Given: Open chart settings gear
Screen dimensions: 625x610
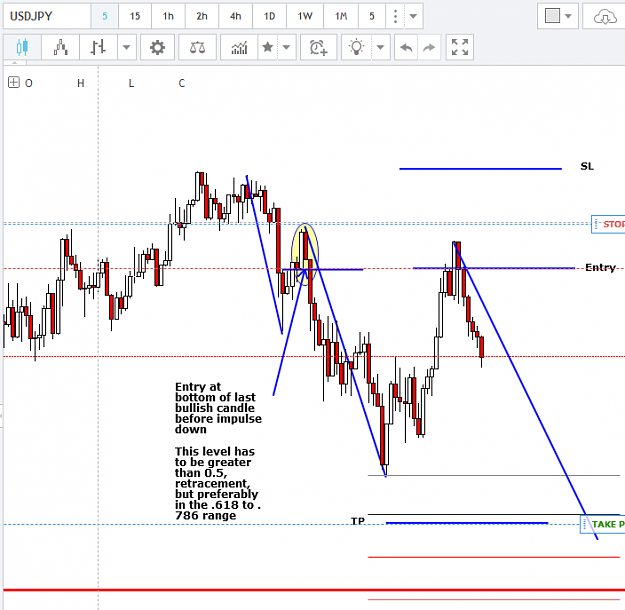Looking at the screenshot, I should click(x=157, y=47).
